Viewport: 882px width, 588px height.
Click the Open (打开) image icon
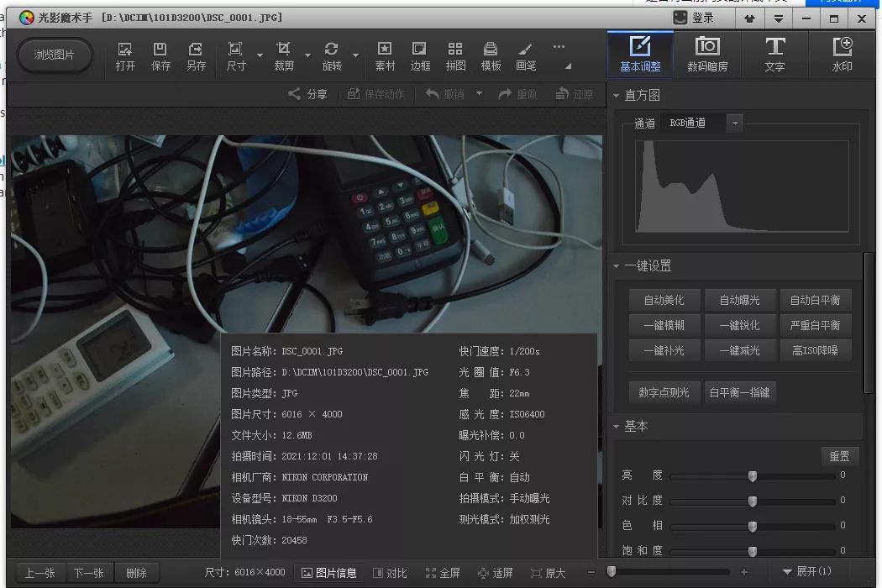pos(125,55)
